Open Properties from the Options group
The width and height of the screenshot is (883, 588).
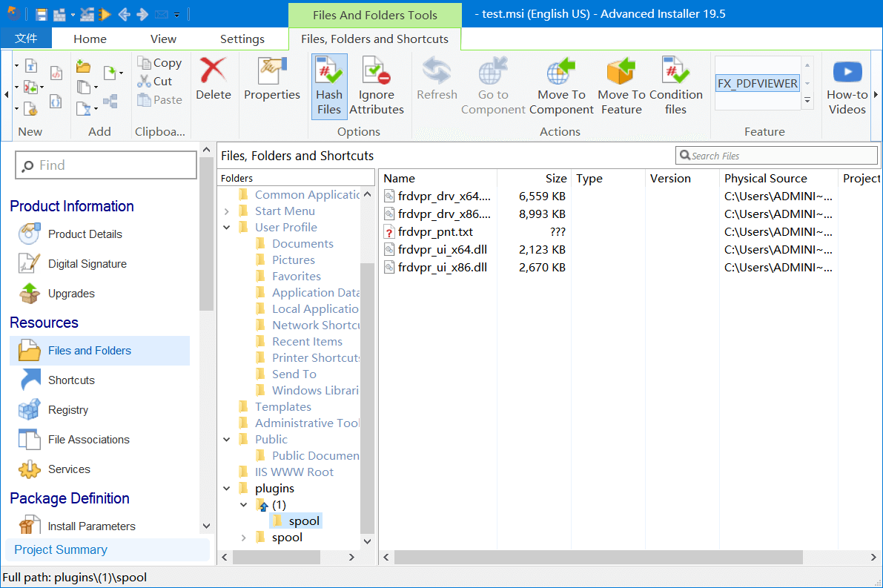[271, 78]
